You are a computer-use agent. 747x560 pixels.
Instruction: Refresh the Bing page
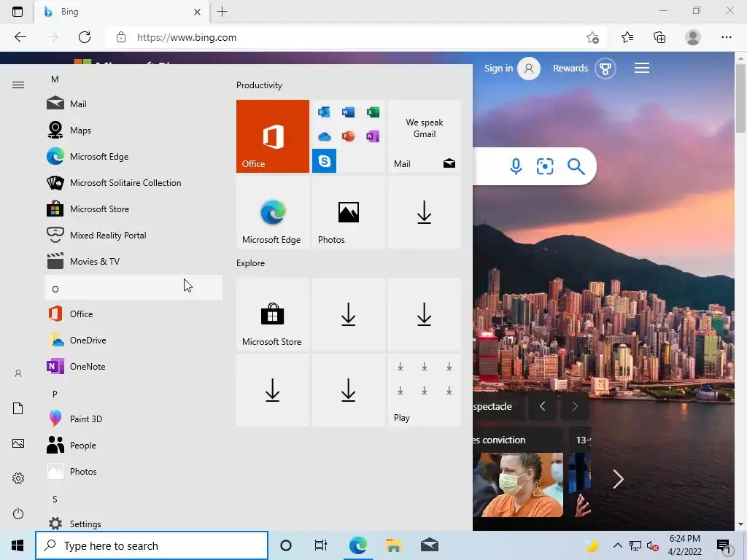(x=85, y=37)
